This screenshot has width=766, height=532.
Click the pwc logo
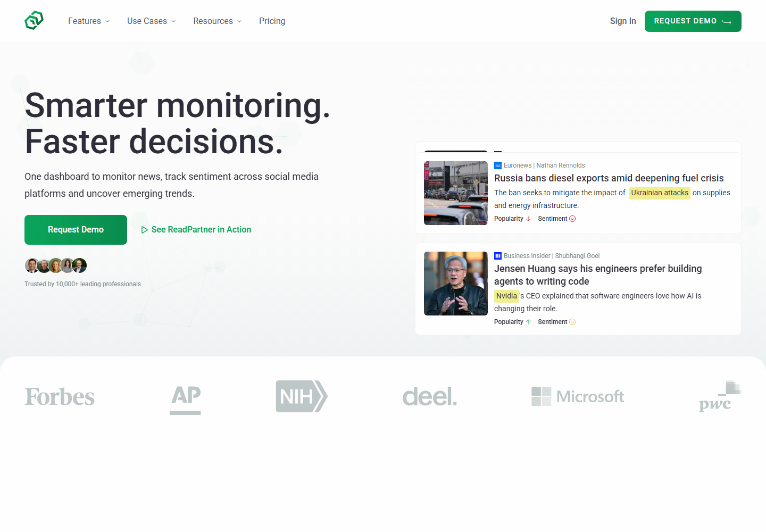click(x=720, y=397)
